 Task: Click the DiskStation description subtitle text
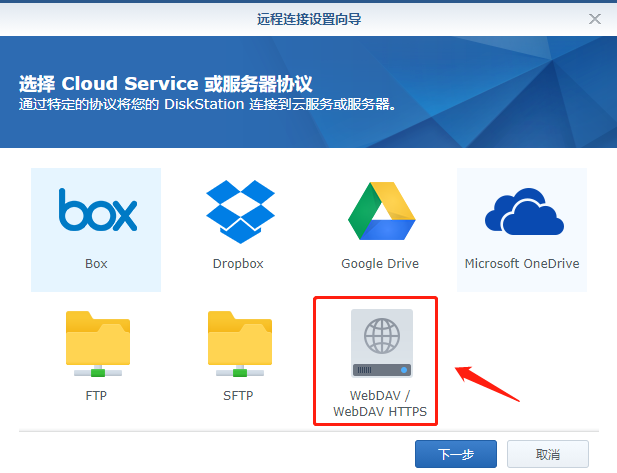(207, 104)
